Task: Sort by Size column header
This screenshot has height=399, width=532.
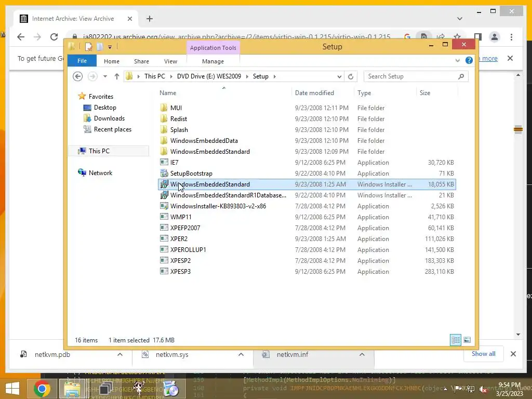Action: [425, 92]
